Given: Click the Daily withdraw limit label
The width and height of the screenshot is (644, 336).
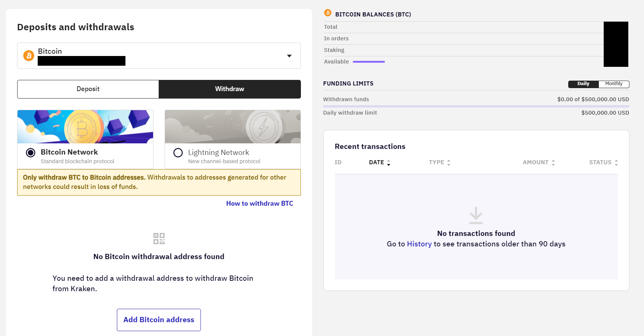Looking at the screenshot, I should coord(350,113).
